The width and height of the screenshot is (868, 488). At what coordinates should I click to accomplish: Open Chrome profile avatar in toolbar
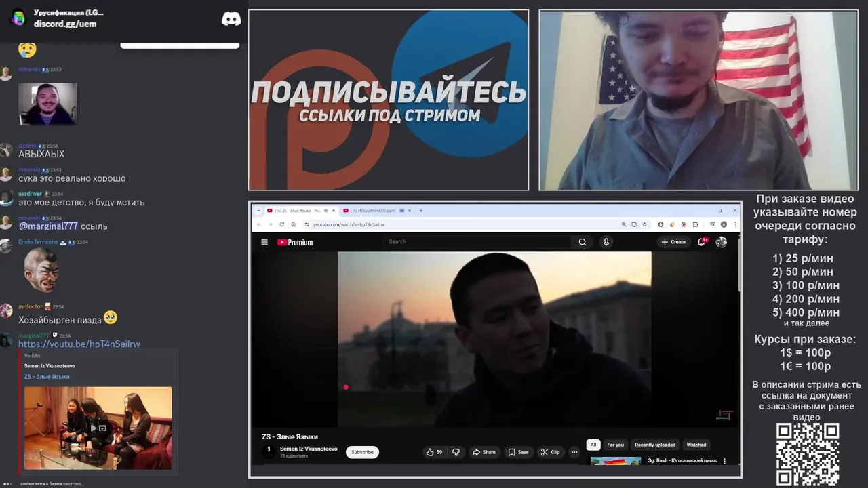coord(724,224)
